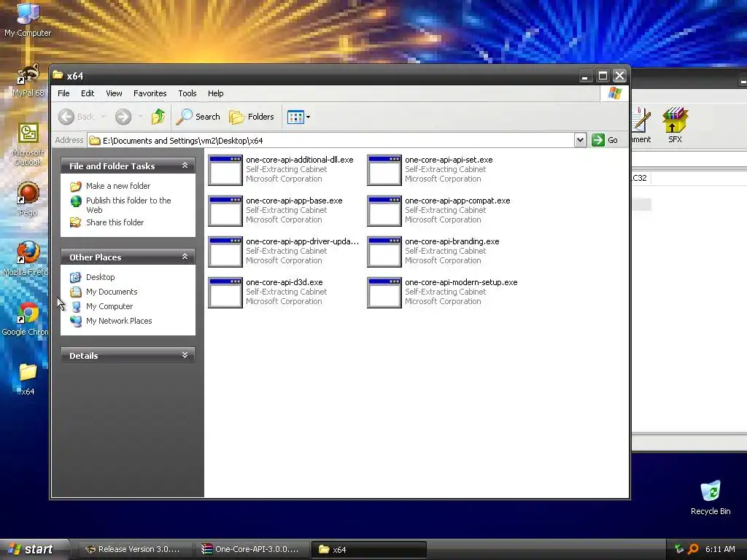Select one-core-api-app-driver-upda... icon
Screen dimensions: 747x560
(225, 252)
